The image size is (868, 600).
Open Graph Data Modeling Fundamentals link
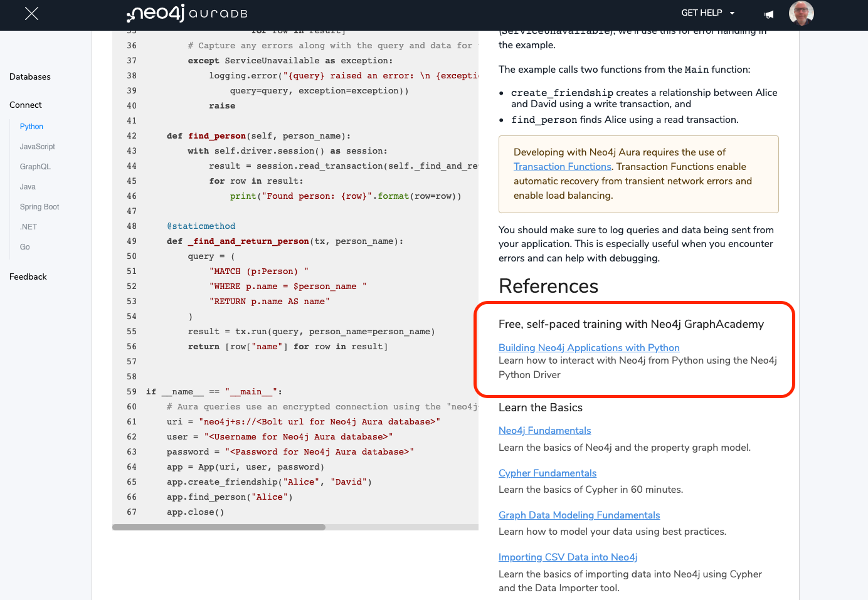coord(579,515)
